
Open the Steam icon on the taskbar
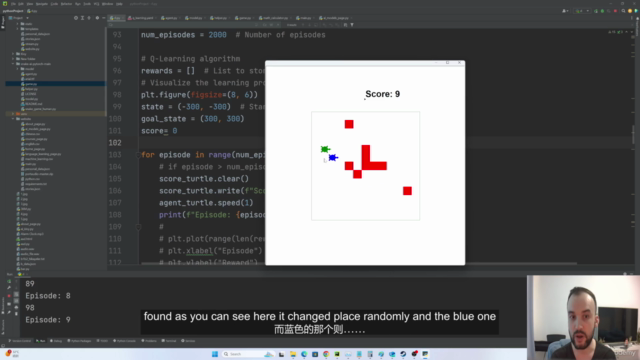pos(403,354)
